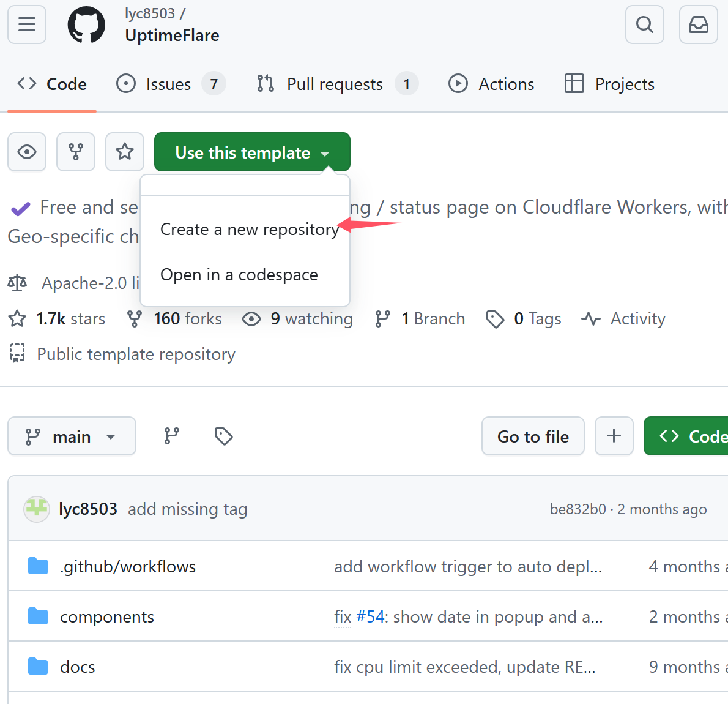
Task: Click the Projects table icon
Action: point(574,84)
